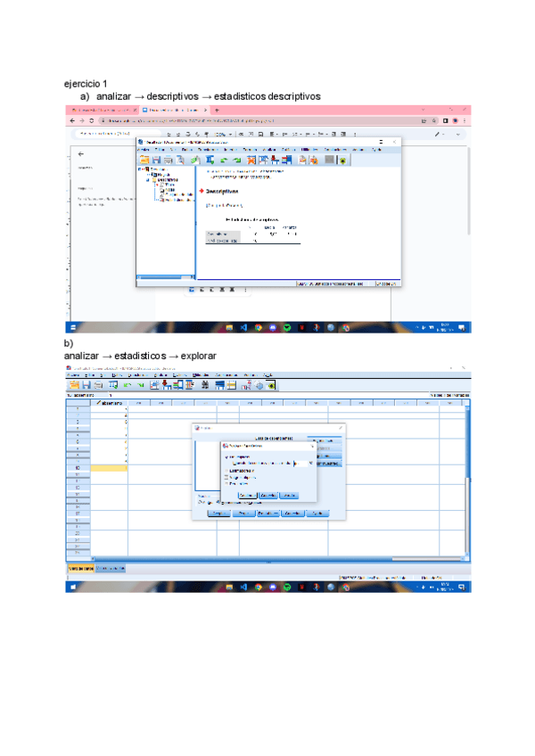535x756 pixels.
Task: Click Continuar in Estadísticos sub-dialog
Action: 248,495
